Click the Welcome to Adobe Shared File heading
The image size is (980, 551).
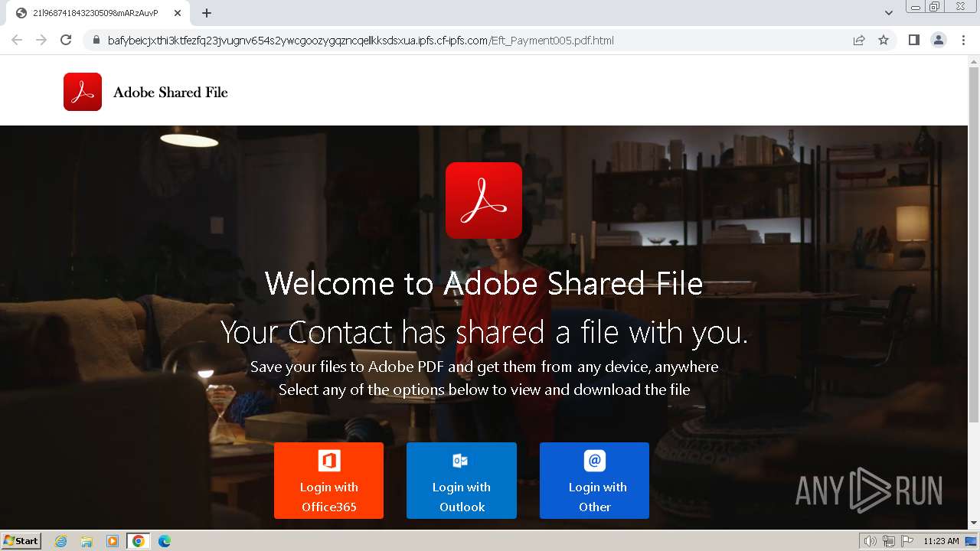484,283
